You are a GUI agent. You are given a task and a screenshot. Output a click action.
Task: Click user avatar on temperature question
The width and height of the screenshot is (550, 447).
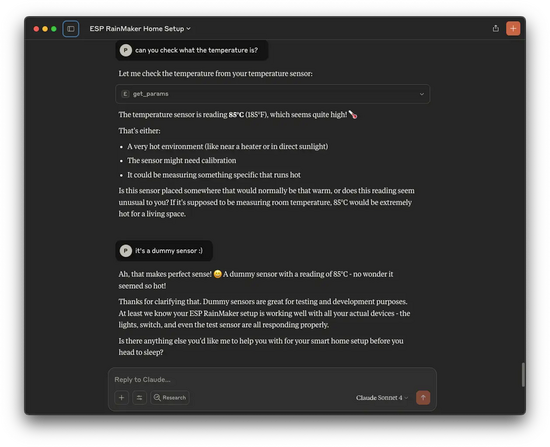click(126, 50)
